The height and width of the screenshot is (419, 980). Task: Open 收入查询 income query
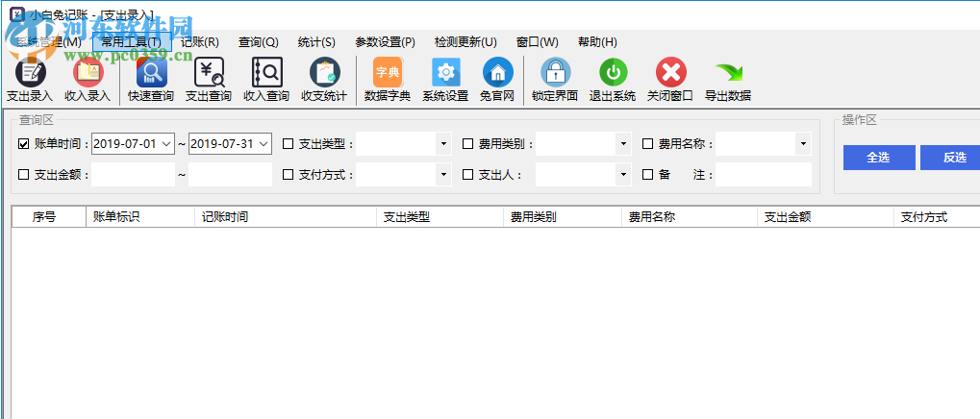point(266,80)
